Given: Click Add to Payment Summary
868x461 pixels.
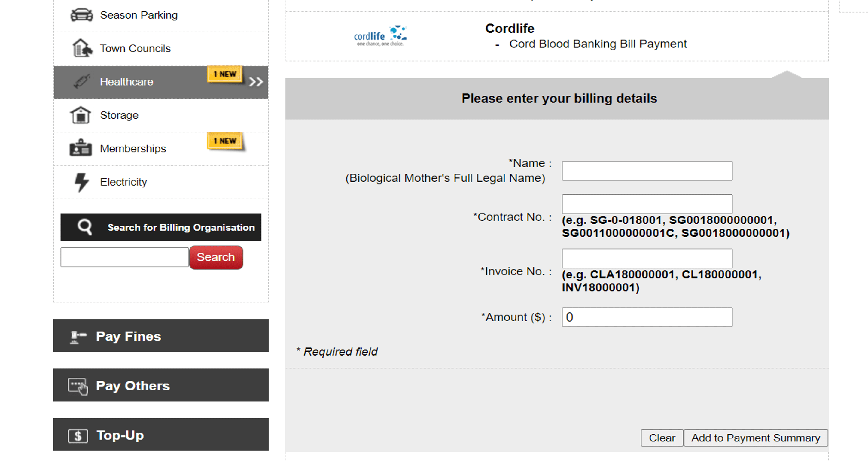Looking at the screenshot, I should pyautogui.click(x=756, y=438).
